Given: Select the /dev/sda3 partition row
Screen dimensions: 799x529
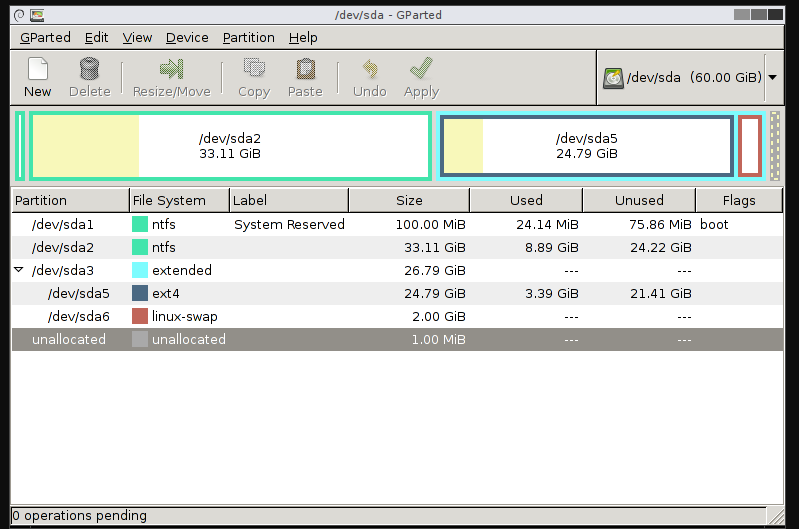Looking at the screenshot, I should [397, 270].
